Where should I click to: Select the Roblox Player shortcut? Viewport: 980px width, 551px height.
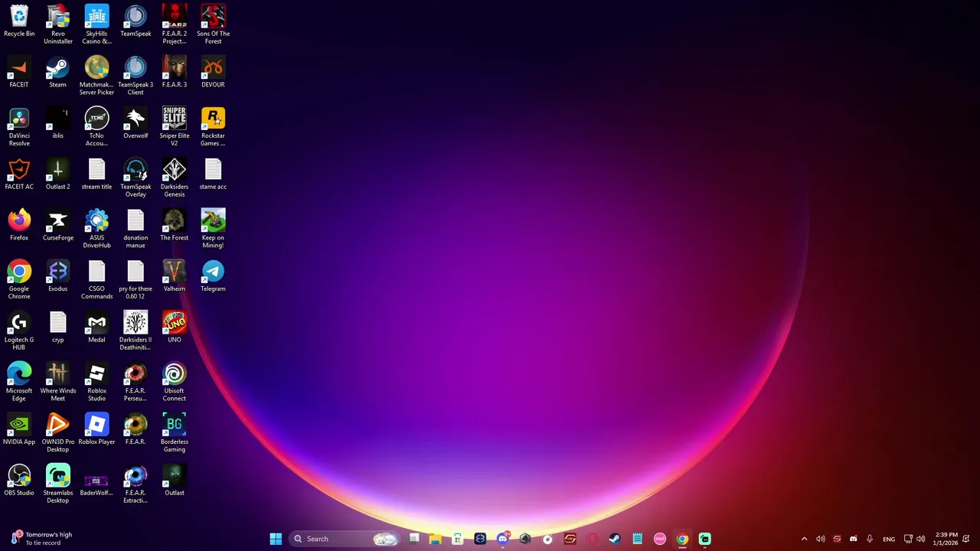pos(96,430)
